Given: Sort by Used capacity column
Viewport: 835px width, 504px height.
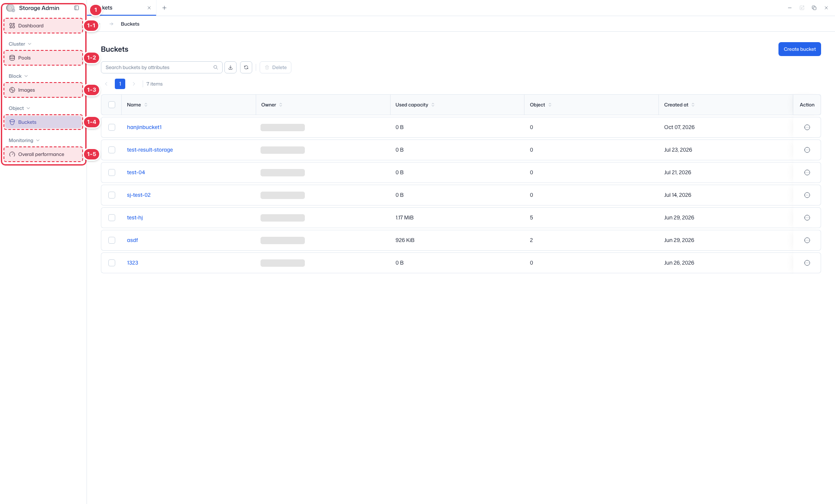Looking at the screenshot, I should pos(433,105).
